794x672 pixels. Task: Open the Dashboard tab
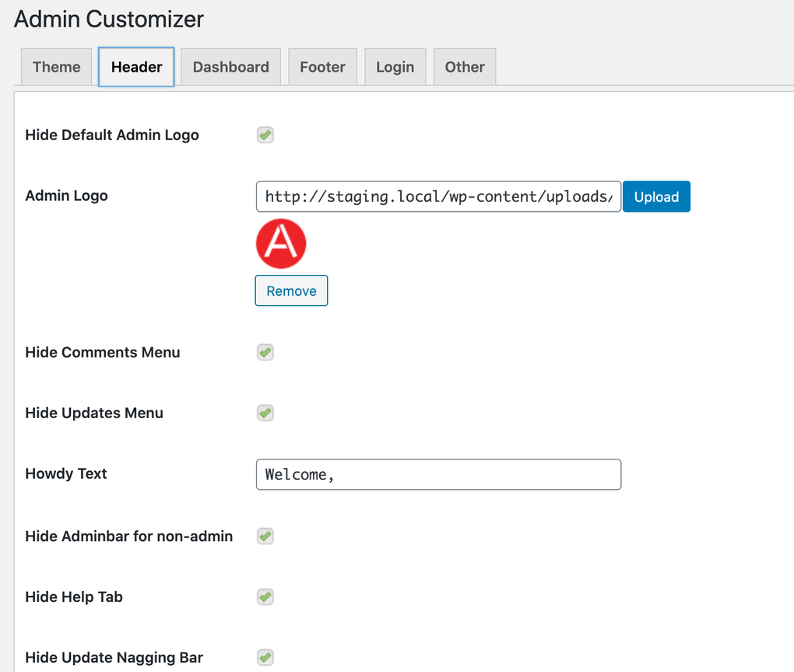coord(230,67)
